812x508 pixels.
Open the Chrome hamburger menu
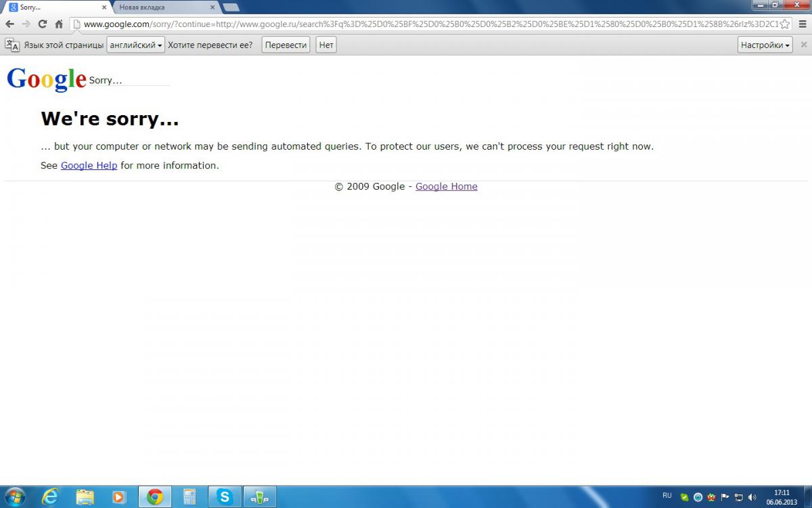click(803, 24)
